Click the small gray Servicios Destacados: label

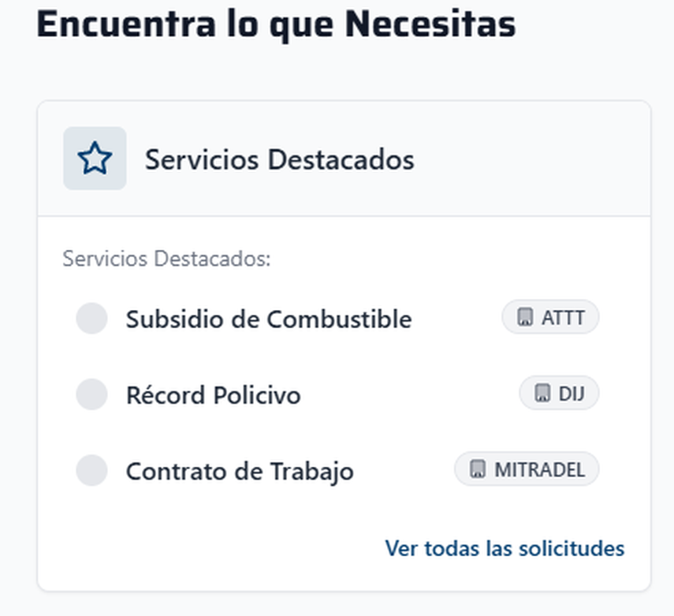tap(166, 259)
